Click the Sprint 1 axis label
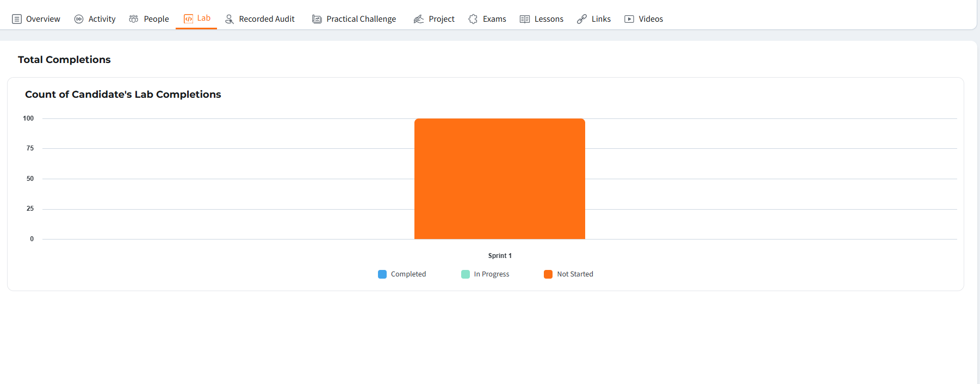 (x=500, y=256)
